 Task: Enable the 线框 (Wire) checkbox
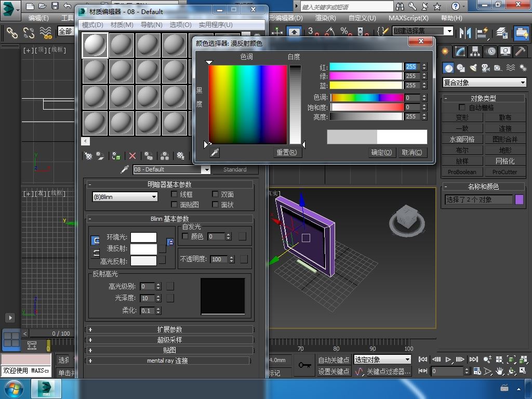point(175,194)
